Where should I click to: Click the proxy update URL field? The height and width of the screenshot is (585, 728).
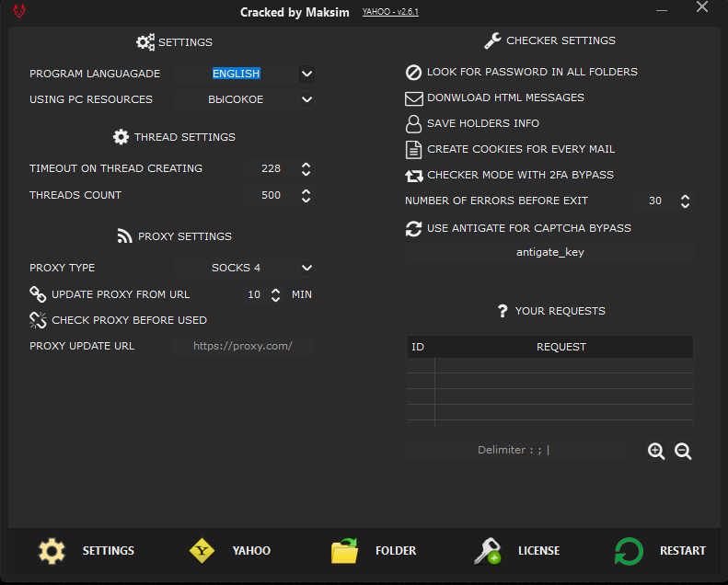tap(243, 346)
